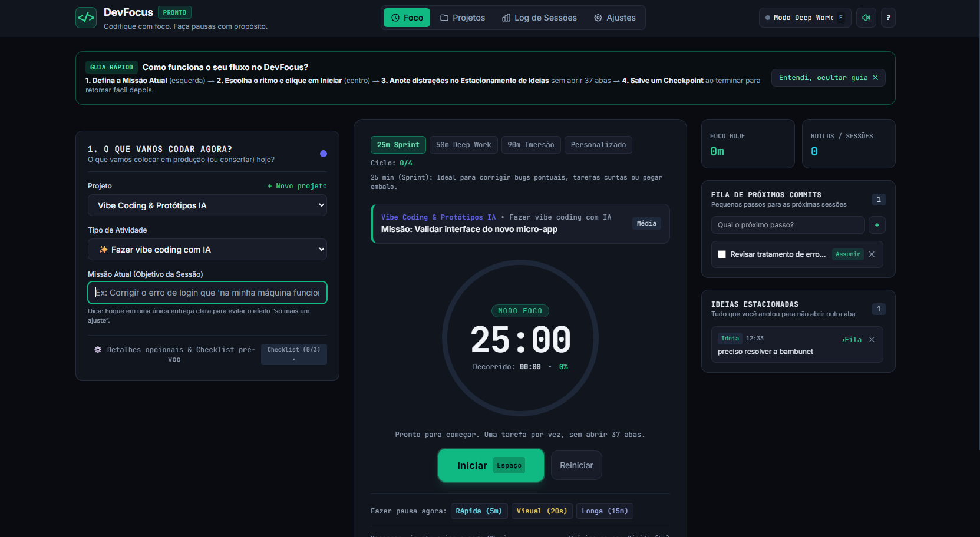Select the 50m Deep Work rhythm
Viewport: 980px width, 537px height.
463,145
